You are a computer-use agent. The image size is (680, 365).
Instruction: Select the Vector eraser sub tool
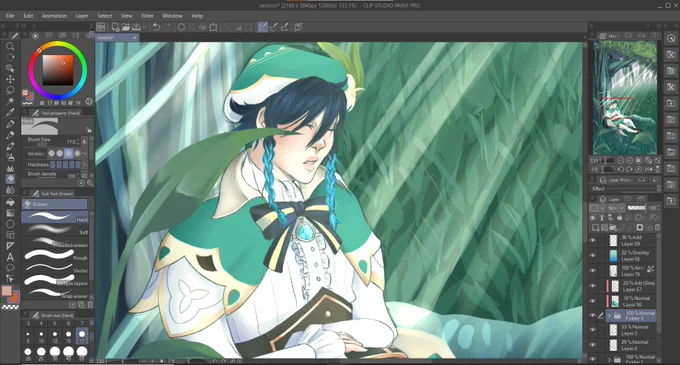click(55, 267)
